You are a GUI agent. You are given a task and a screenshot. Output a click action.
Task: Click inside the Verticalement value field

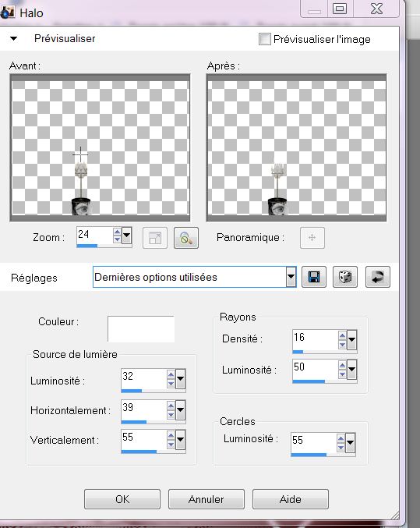click(144, 438)
